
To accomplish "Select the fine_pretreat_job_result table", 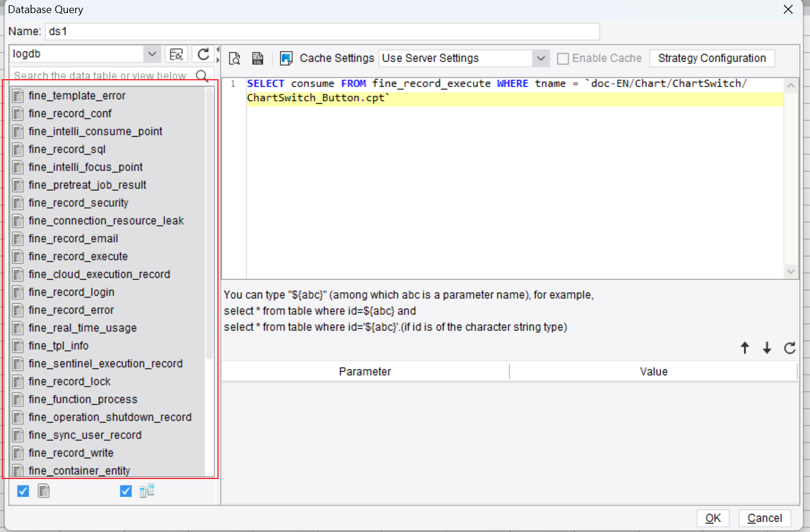I will coord(87,185).
